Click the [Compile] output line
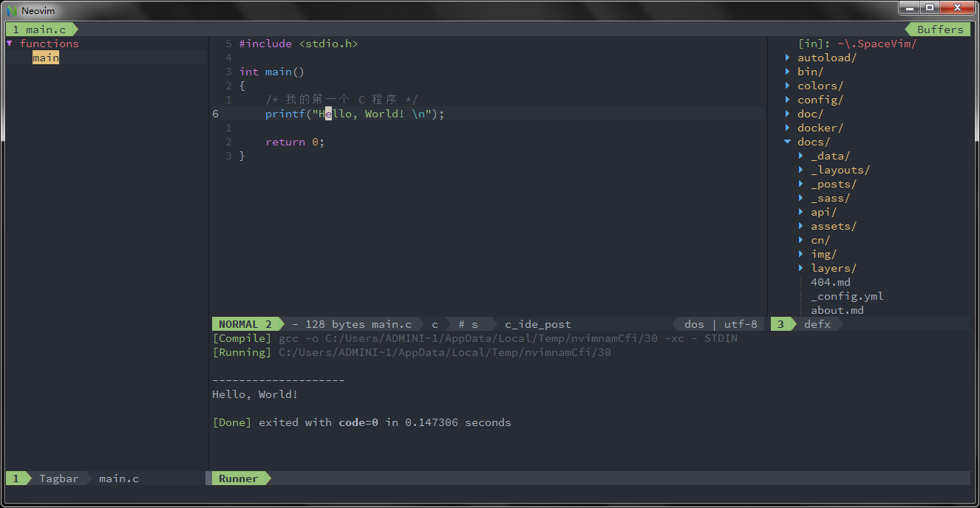Viewport: 980px width, 508px height. 474,338
